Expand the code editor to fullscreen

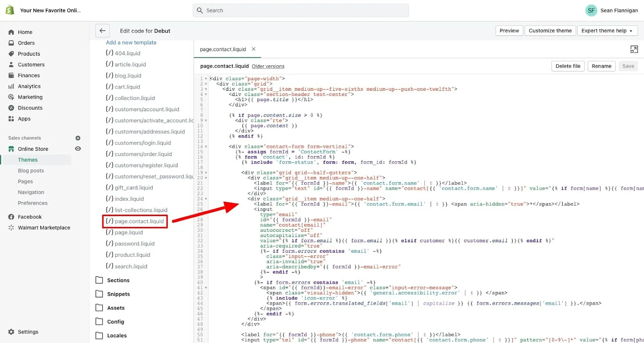(x=634, y=49)
